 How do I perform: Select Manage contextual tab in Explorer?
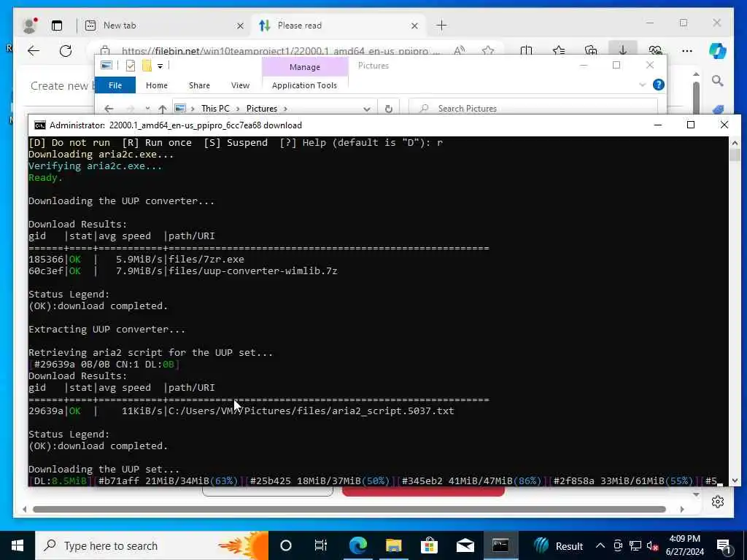pos(305,67)
